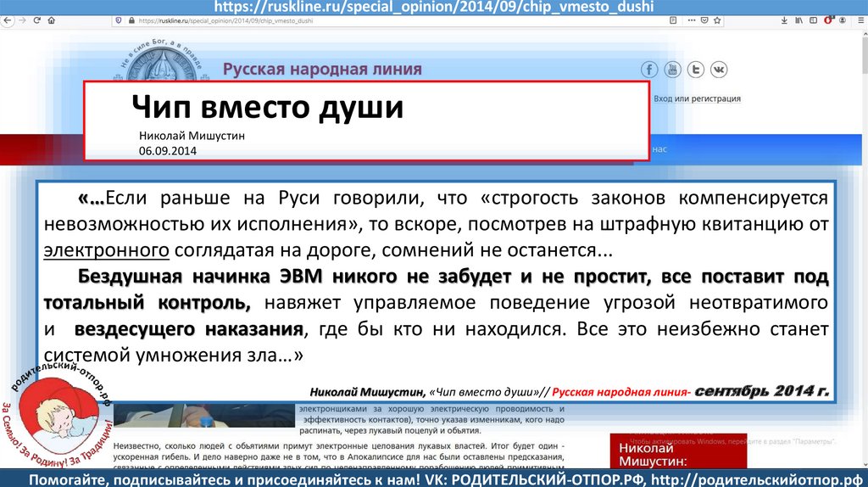Open the Downloads arrow icon
This screenshot has width=868, height=487.
[x=784, y=20]
